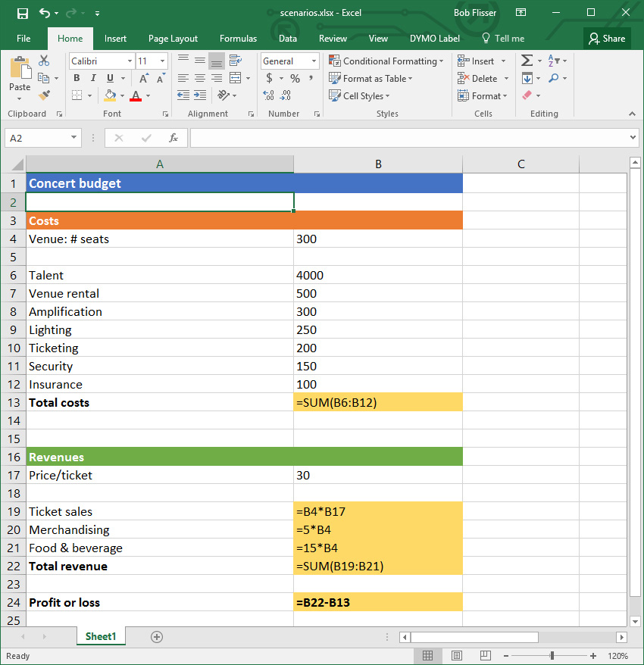Expand the Cell Styles gallery
Image resolution: width=644 pixels, height=665 pixels.
(x=359, y=96)
